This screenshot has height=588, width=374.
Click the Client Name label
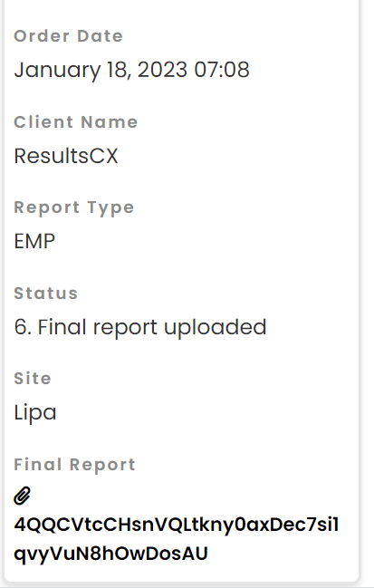76,122
